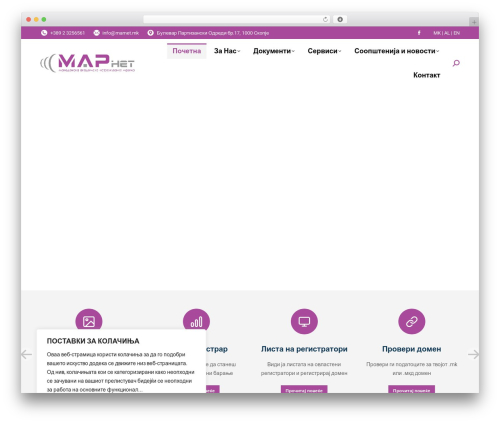Click button under Листа на регистратори
Viewport: 500px width, 423px height.
304,389
